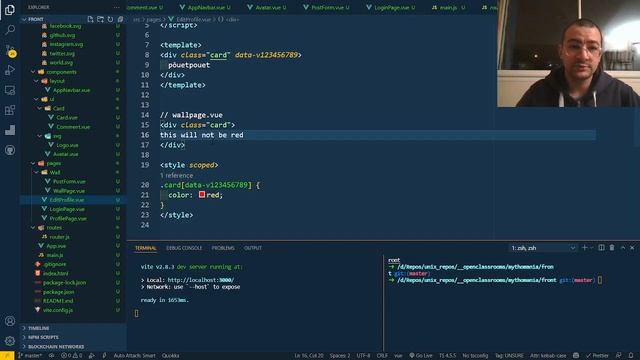The image size is (640, 360).
Task: Open EditProfile.vue in file tree
Action: (x=67, y=200)
